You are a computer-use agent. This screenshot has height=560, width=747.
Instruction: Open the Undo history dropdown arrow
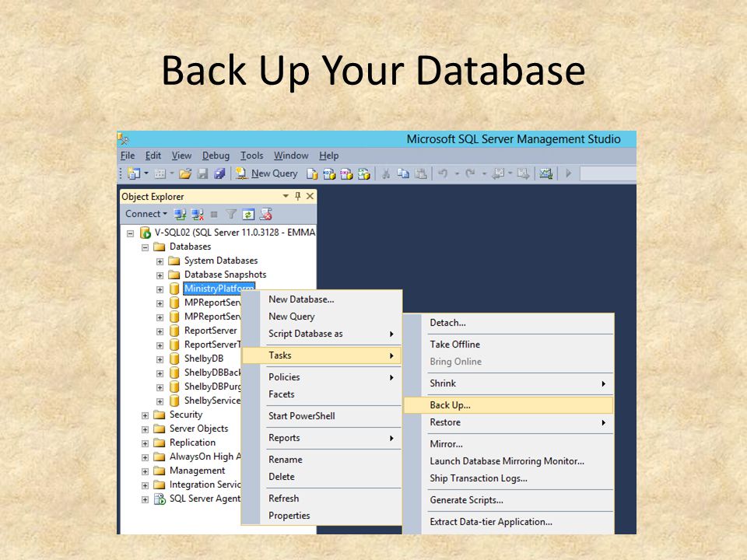point(457,173)
